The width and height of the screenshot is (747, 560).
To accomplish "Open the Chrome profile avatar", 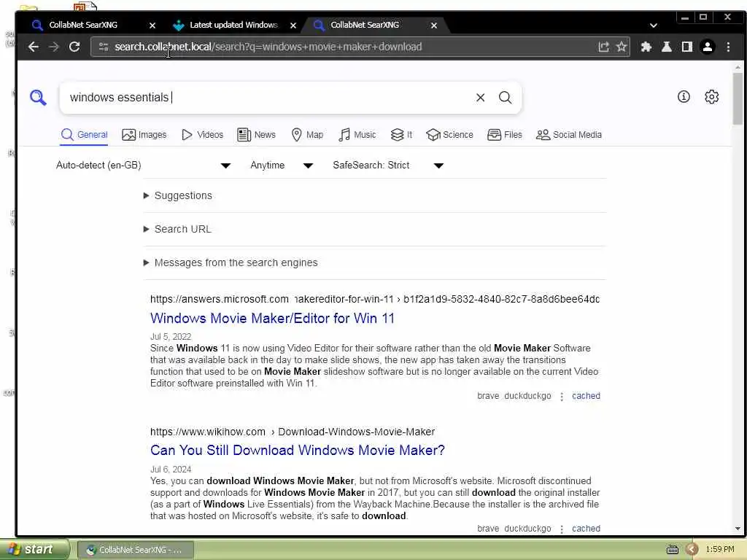I will (708, 47).
